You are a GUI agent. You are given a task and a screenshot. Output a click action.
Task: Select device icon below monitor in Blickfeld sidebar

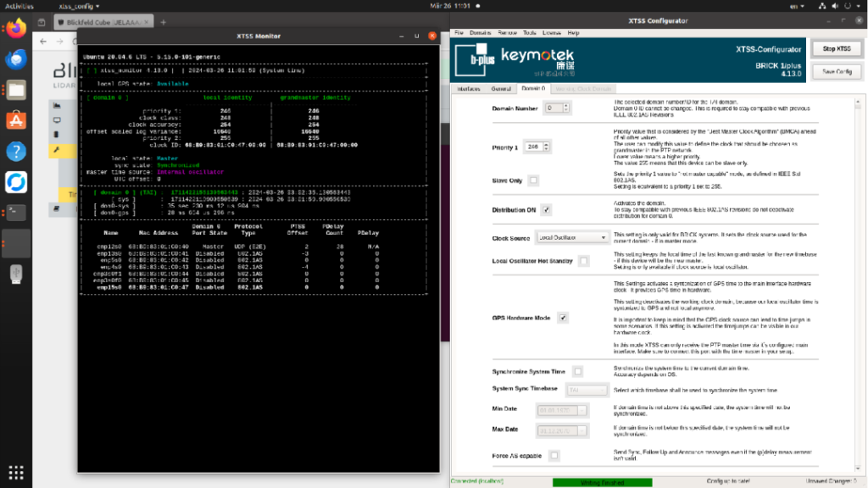57,135
